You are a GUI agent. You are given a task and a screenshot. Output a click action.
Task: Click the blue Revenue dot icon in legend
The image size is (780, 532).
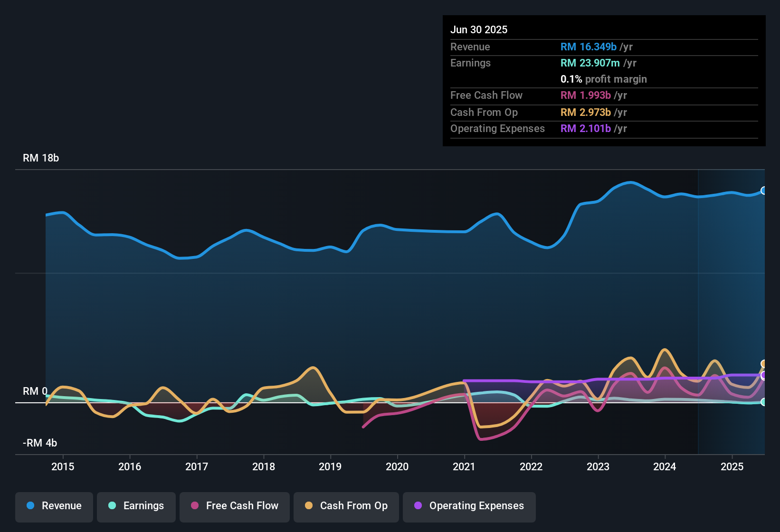(x=30, y=506)
